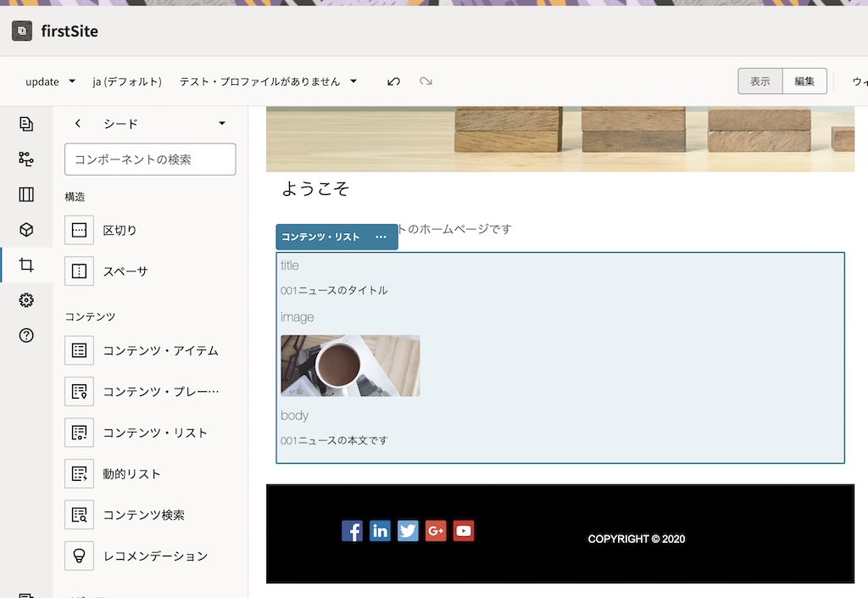Open the components box icon in left sidebar
The width and height of the screenshot is (868, 598).
pos(26,229)
